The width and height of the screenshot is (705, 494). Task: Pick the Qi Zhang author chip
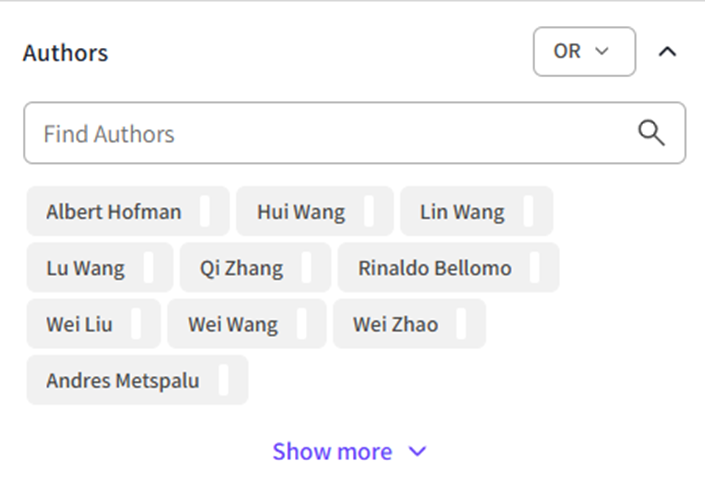point(241,268)
